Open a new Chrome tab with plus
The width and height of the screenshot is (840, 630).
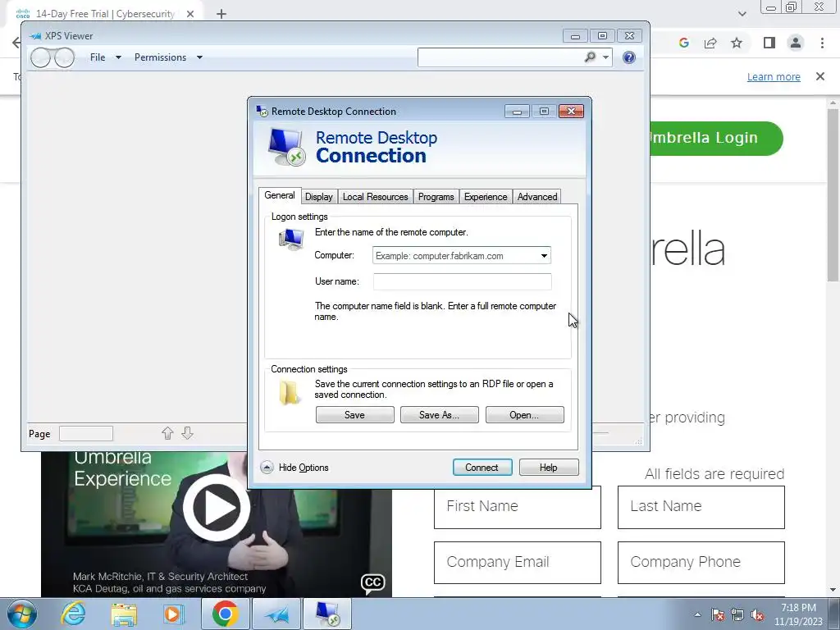(221, 14)
